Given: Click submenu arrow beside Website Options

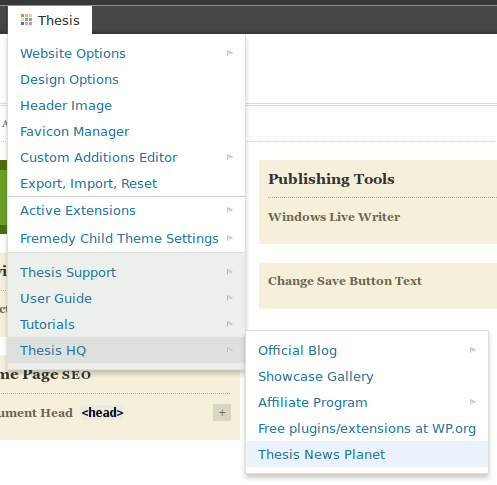Looking at the screenshot, I should pos(230,53).
